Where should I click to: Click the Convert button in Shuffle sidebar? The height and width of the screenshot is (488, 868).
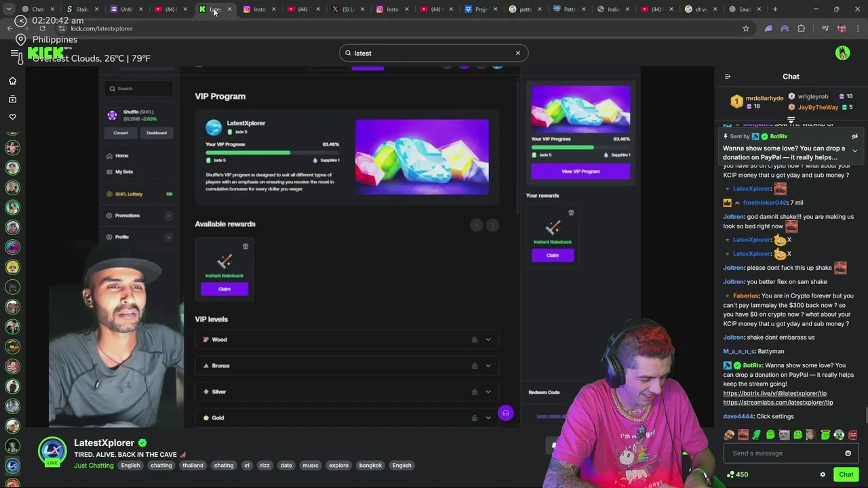pos(121,133)
